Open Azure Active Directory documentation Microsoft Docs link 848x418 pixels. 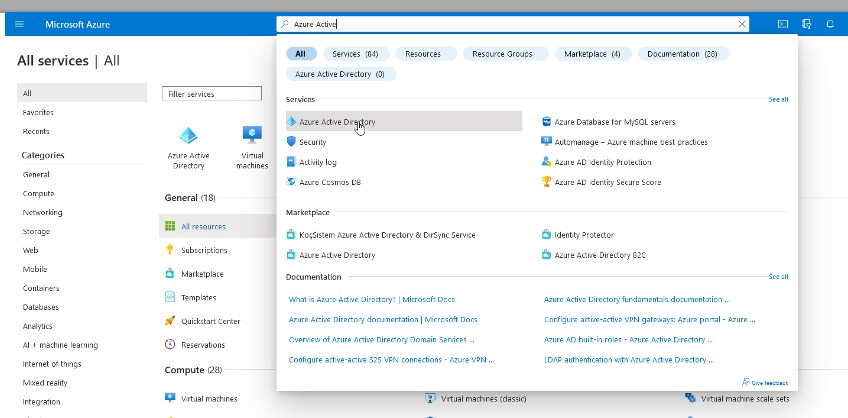tap(383, 319)
